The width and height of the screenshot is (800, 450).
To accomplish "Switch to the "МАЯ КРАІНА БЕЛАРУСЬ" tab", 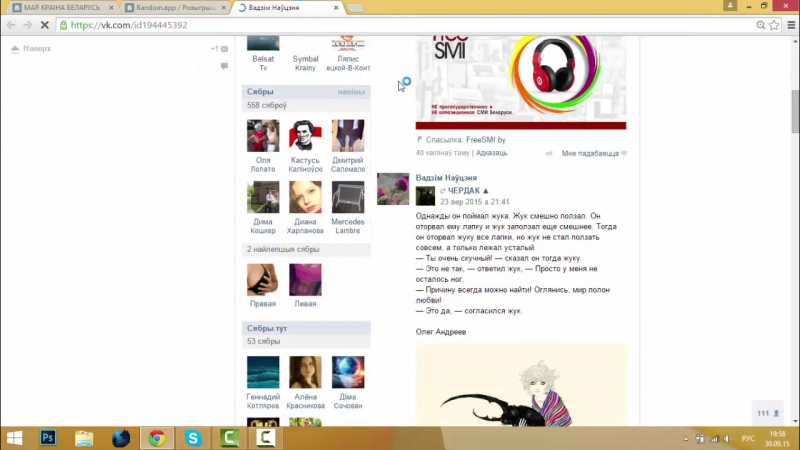I will [62, 7].
